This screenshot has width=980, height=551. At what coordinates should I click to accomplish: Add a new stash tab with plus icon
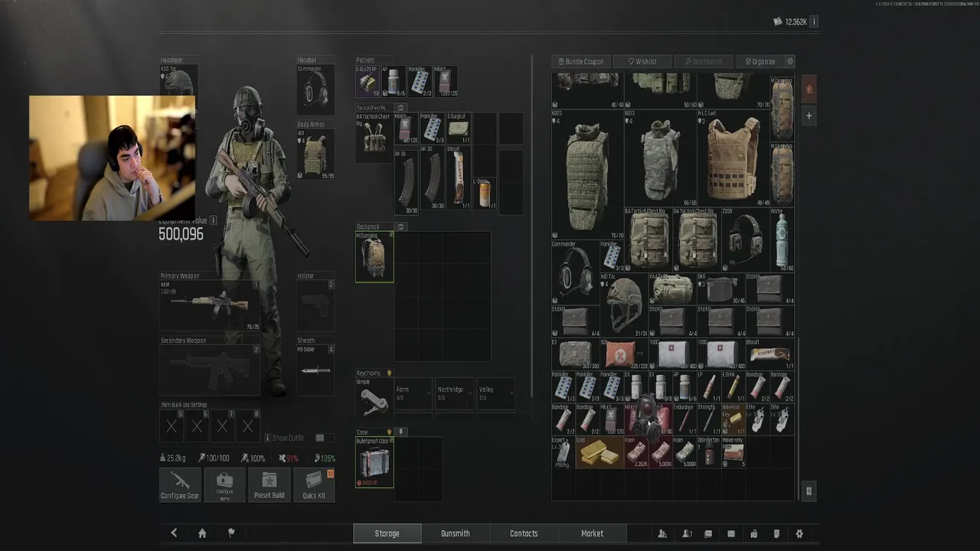click(x=809, y=116)
